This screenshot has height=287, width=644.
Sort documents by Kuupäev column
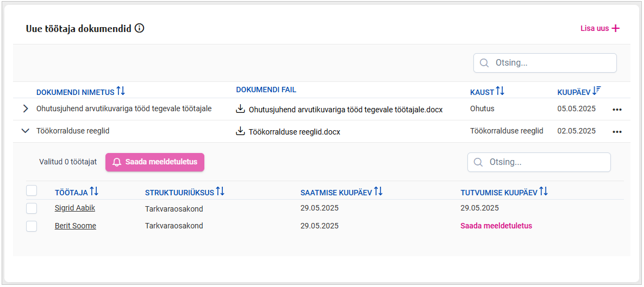click(x=596, y=91)
